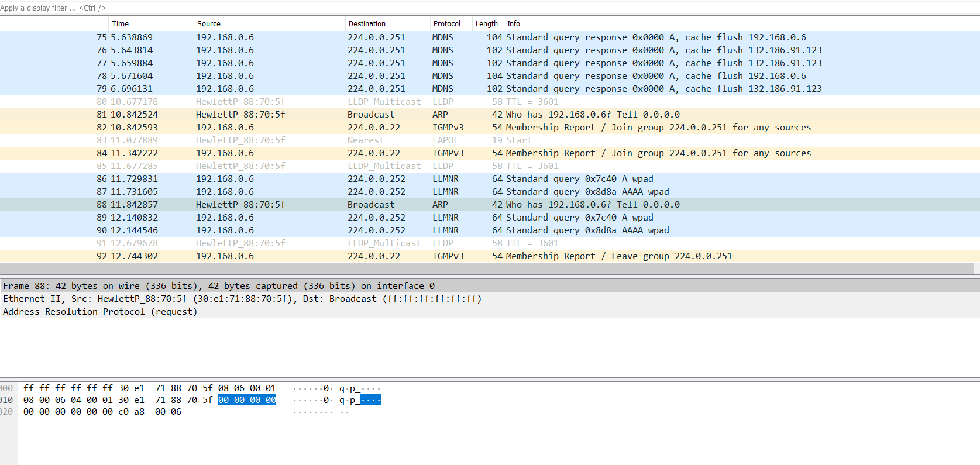Select packet 86 LLMNR query A wpad
This screenshot has width=980, height=465.
pos(490,179)
